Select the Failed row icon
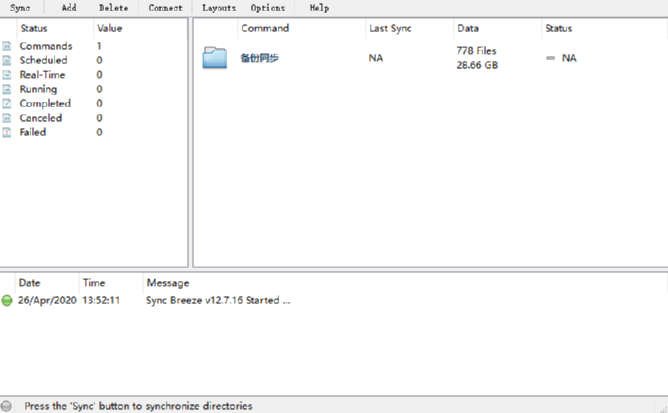668x413 pixels. tap(7, 133)
